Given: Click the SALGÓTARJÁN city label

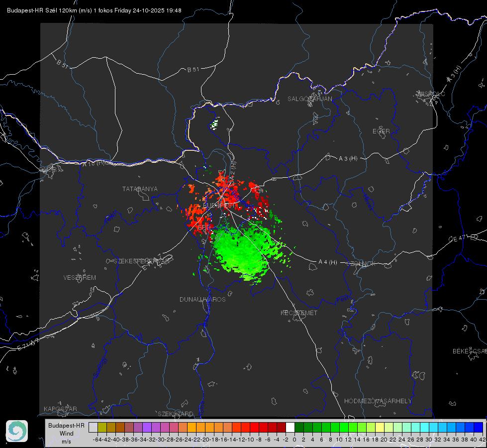Looking at the screenshot, I should tap(309, 99).
